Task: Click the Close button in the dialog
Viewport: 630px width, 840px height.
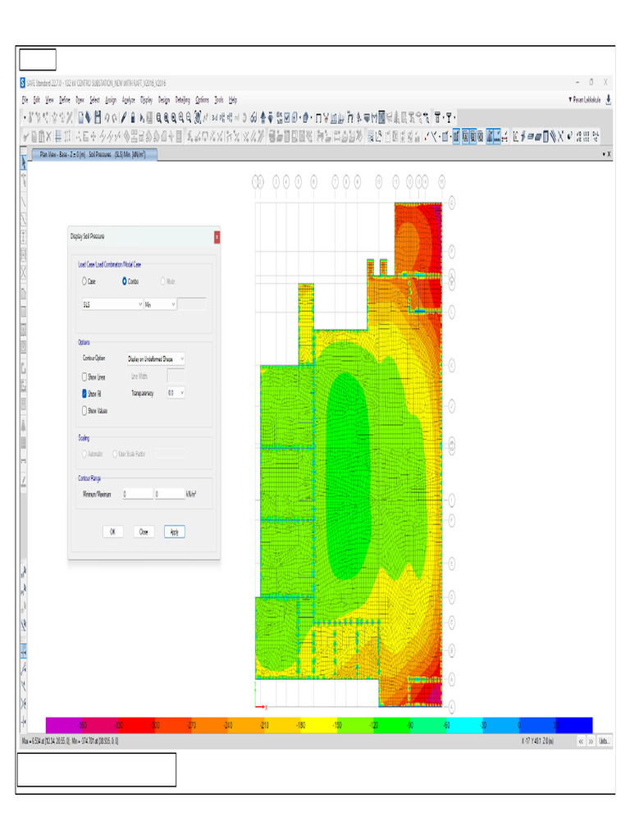Action: [x=144, y=532]
